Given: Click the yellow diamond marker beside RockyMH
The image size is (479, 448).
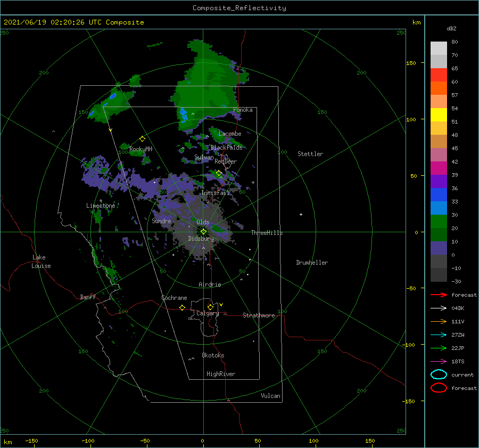Looking at the screenshot, I should coord(142,139).
